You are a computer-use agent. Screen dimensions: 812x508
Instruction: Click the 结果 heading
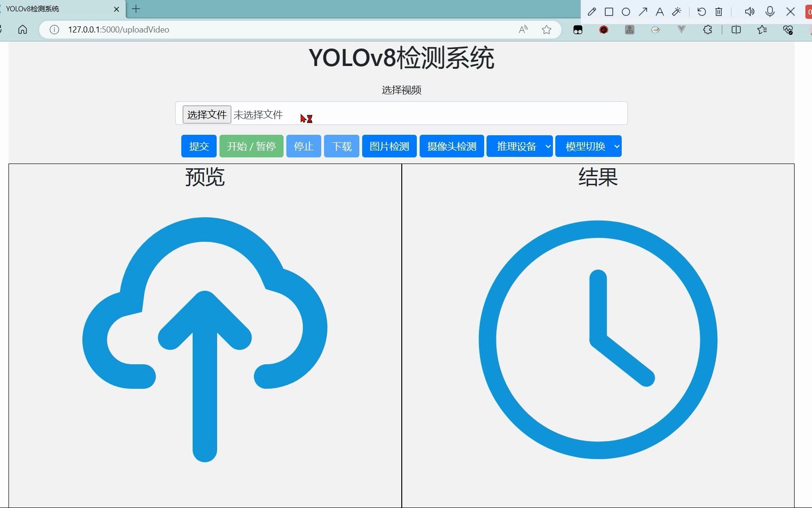pyautogui.click(x=598, y=177)
